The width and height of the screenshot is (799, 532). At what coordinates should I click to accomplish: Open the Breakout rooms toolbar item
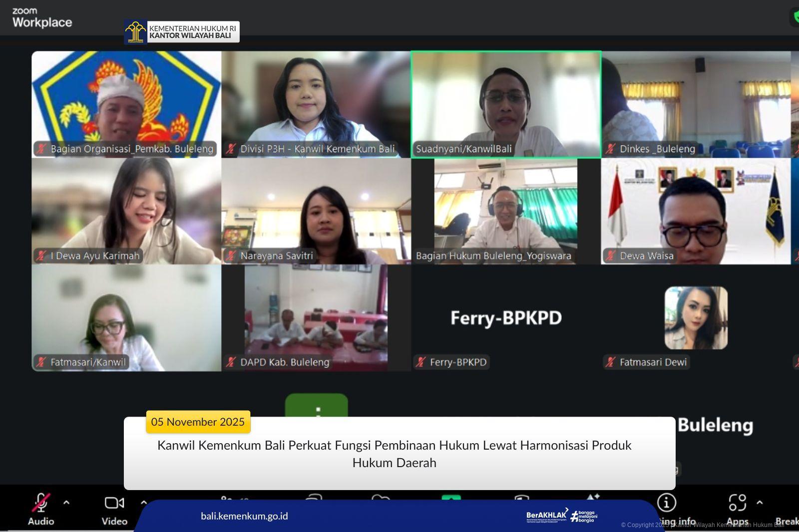click(x=787, y=521)
